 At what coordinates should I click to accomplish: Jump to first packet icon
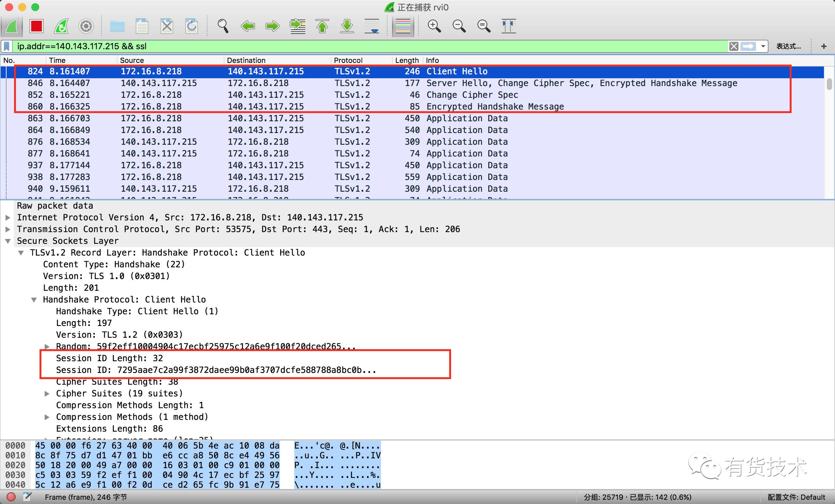[322, 26]
